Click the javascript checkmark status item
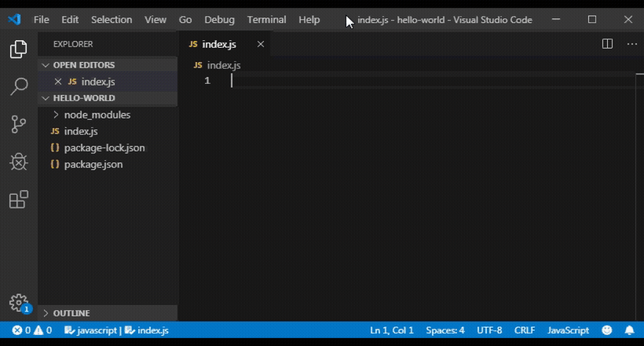 pos(91,330)
